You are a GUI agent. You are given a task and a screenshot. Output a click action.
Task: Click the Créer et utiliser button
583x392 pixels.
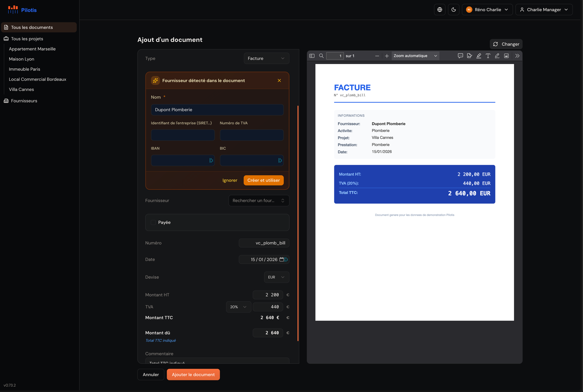(x=263, y=180)
